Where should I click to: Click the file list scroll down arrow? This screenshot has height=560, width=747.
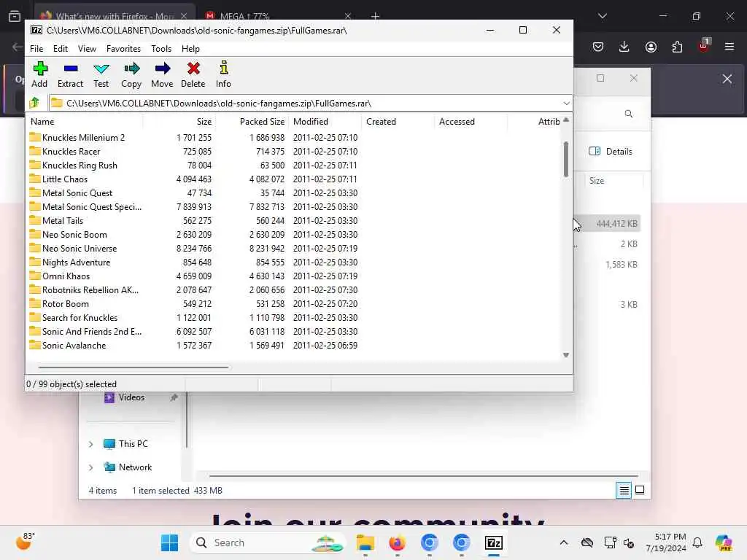tap(566, 355)
